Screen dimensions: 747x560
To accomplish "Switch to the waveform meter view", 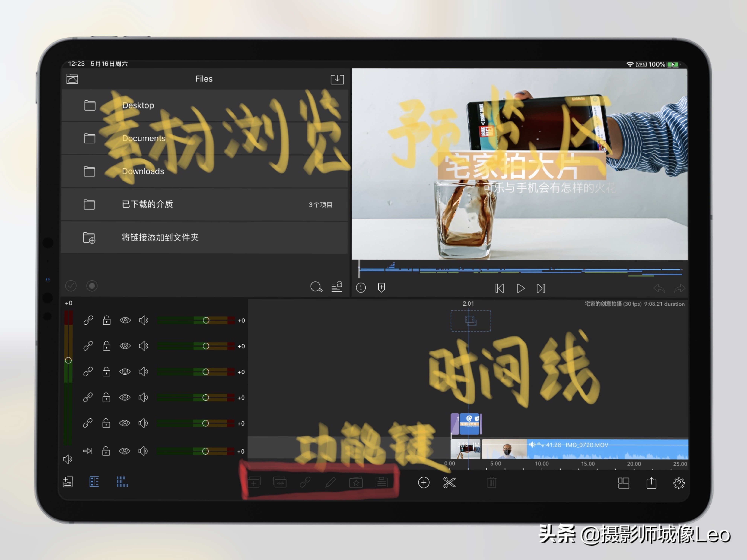I will click(x=122, y=482).
